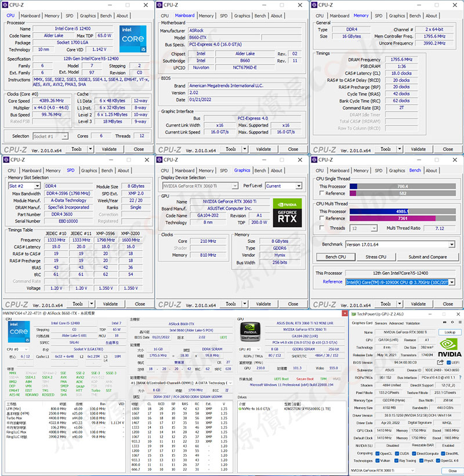The height and width of the screenshot is (476, 464).
Task: Click the BIOS export share icon in GPU-Z
Action: tap(440, 362)
